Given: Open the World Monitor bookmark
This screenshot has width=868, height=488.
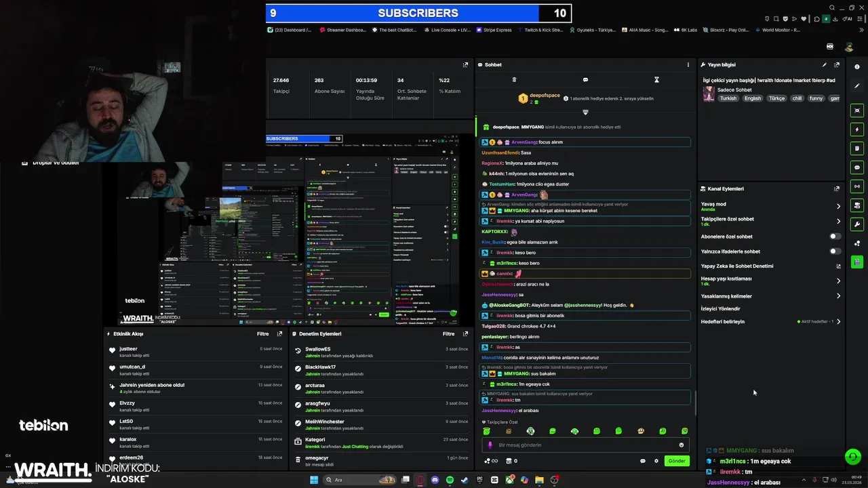Looking at the screenshot, I should 777,30.
